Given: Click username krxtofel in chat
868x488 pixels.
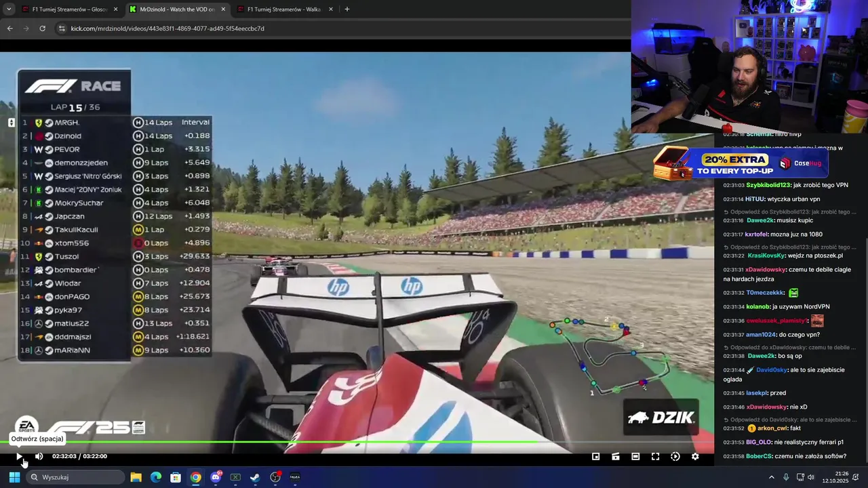Looking at the screenshot, I should 757,235.
